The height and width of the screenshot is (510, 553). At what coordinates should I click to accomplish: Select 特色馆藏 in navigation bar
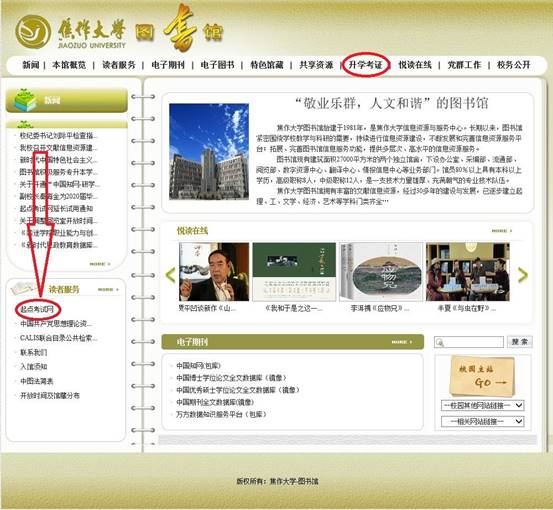[267, 65]
